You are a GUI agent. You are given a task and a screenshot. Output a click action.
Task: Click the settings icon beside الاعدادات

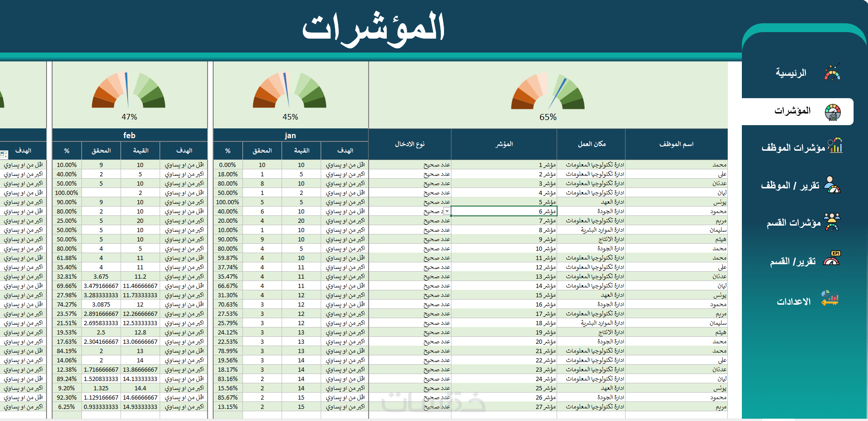(830, 298)
